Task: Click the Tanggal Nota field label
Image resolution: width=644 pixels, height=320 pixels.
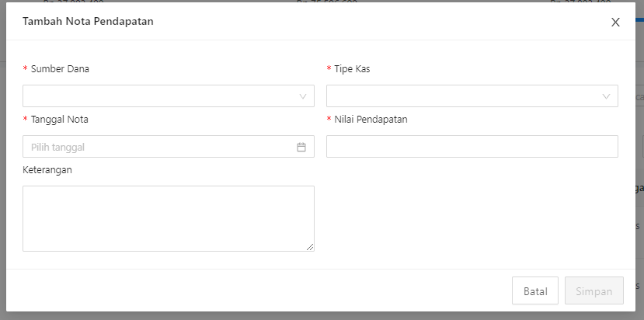Action: [x=60, y=120]
